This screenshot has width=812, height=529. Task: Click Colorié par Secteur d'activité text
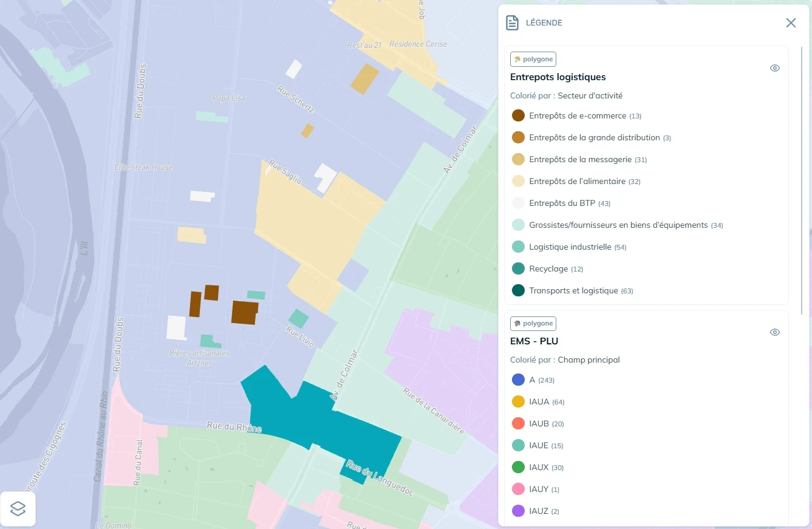567,95
